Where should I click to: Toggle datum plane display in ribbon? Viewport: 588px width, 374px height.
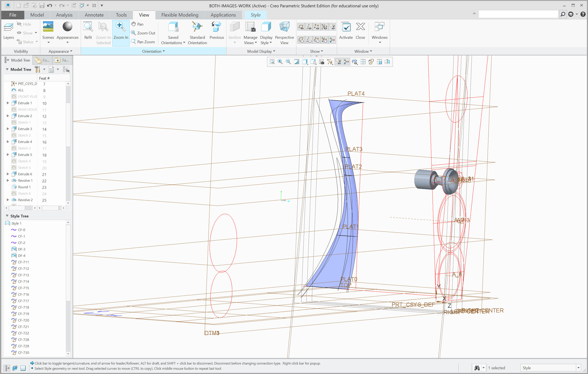(301, 27)
